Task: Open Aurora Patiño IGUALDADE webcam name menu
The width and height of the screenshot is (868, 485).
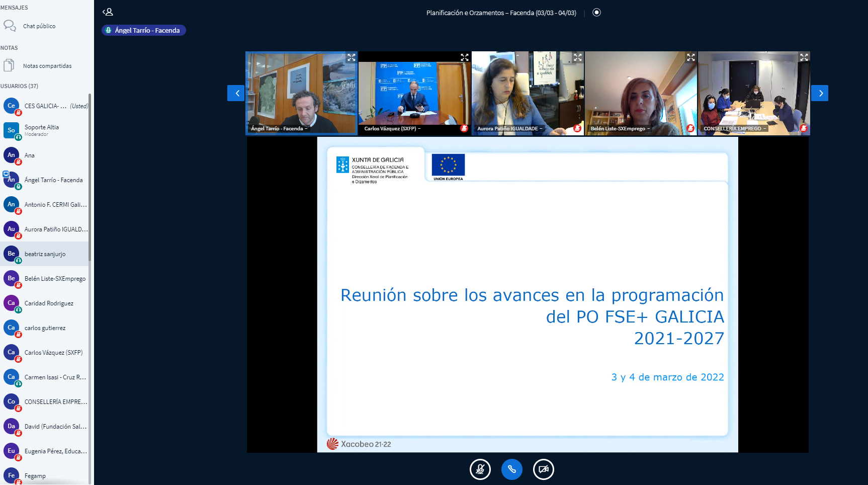Action: point(509,129)
